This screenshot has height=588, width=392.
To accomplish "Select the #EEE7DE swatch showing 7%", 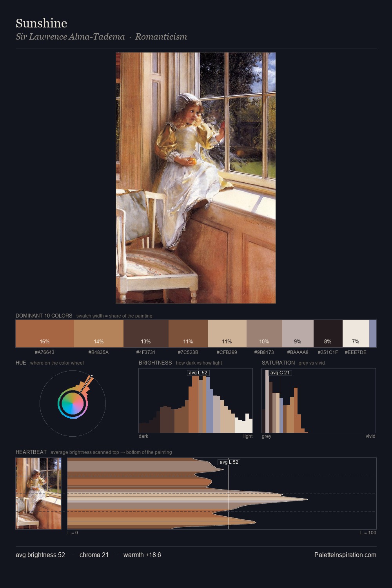I will point(356,334).
